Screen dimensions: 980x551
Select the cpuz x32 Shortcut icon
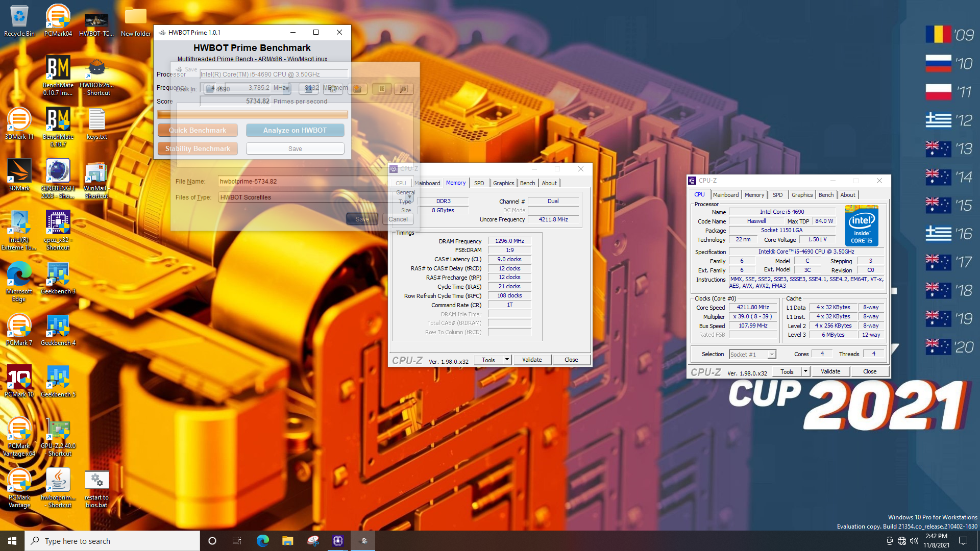58,230
